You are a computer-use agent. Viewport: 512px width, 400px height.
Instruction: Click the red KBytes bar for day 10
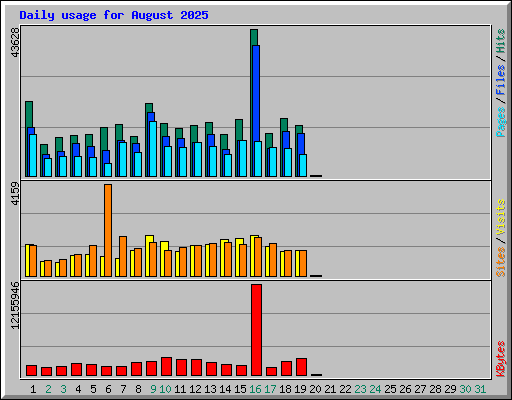coord(166,367)
